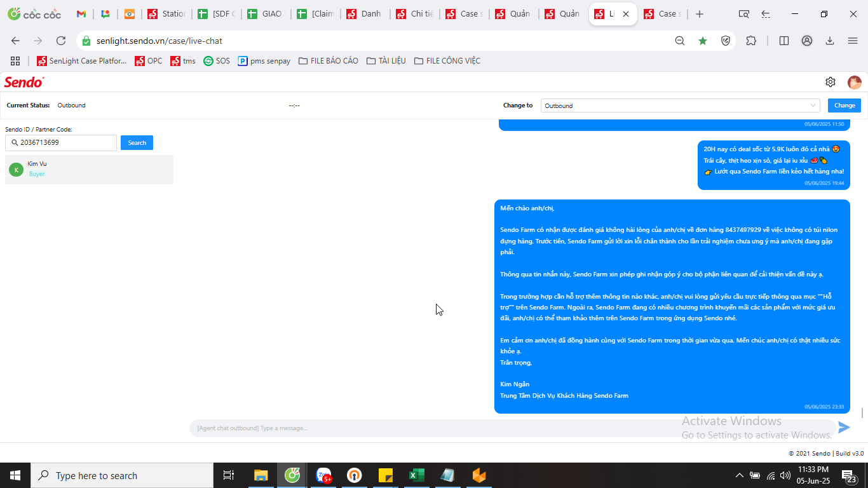Open the pms senpay bookmark
Viewport: 868px width, 488px height.
[264, 61]
